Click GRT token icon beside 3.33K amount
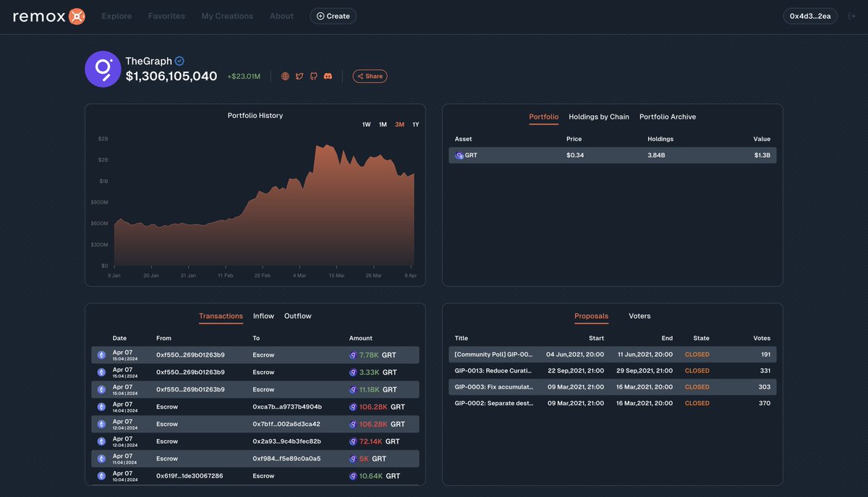 353,373
